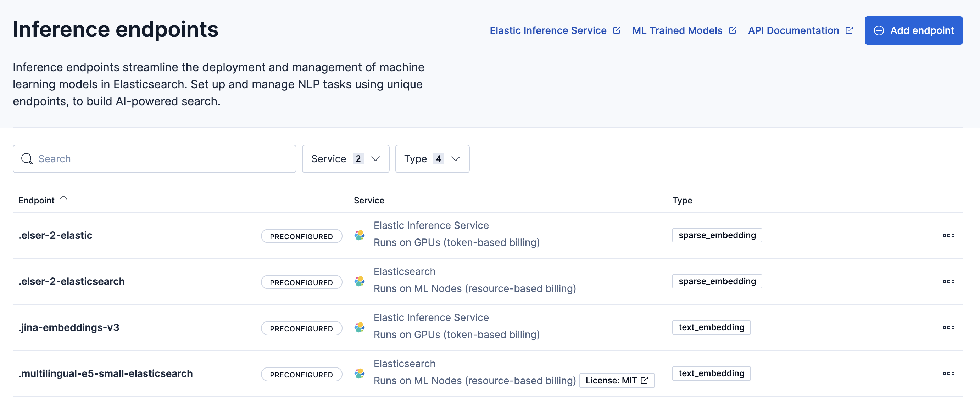This screenshot has height=399, width=980.
Task: Click Runs on GPUs text in .jina-embeddings-v3 row
Action: pyautogui.click(x=457, y=335)
